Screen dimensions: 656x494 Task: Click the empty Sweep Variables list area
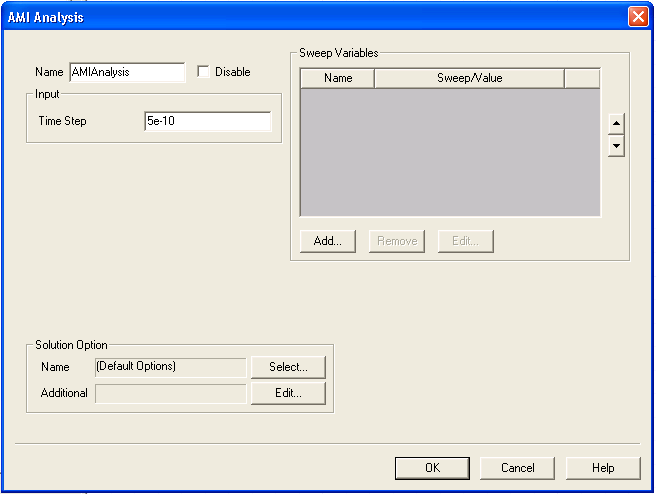[450, 152]
